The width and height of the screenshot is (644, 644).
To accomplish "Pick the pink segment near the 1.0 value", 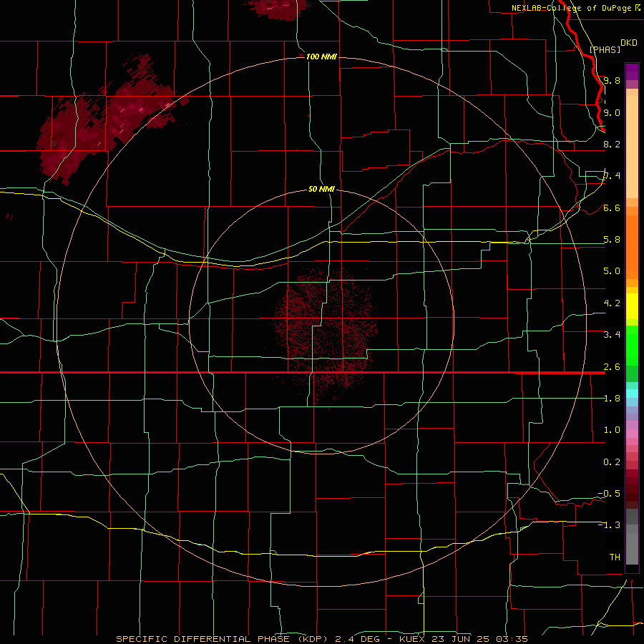I will (x=632, y=434).
